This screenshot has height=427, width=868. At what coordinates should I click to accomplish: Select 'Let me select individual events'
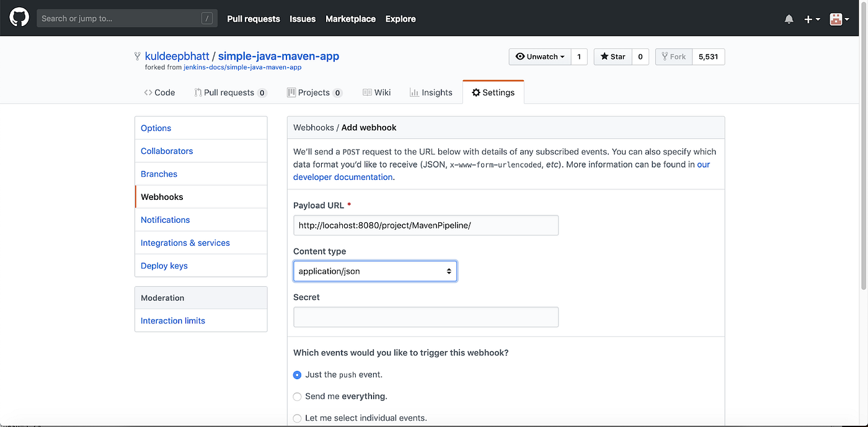(x=297, y=418)
